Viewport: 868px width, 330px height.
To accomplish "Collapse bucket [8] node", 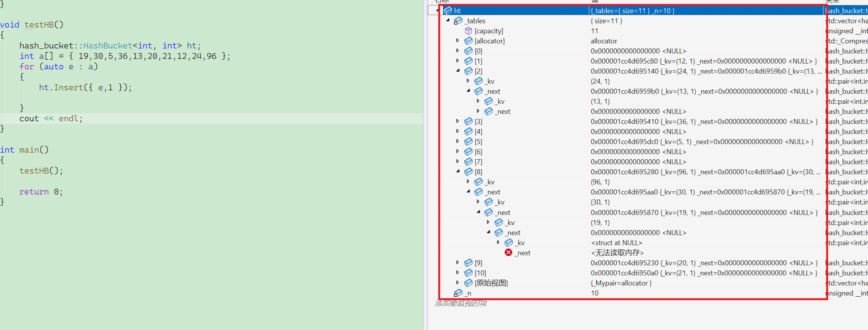I will tap(458, 171).
